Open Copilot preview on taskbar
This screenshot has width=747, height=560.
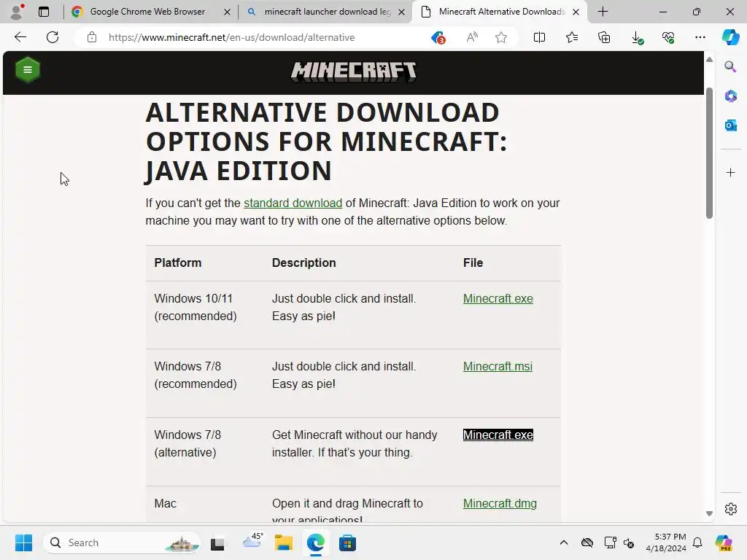(x=724, y=542)
